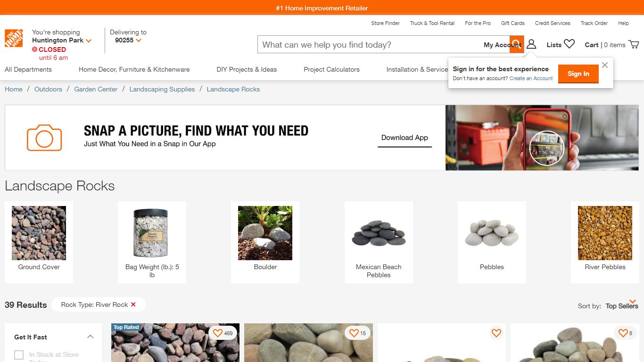Image resolution: width=644 pixels, height=362 pixels.
Task: Select Bag Weight 5 lb category thumbnail
Action: tap(152, 242)
